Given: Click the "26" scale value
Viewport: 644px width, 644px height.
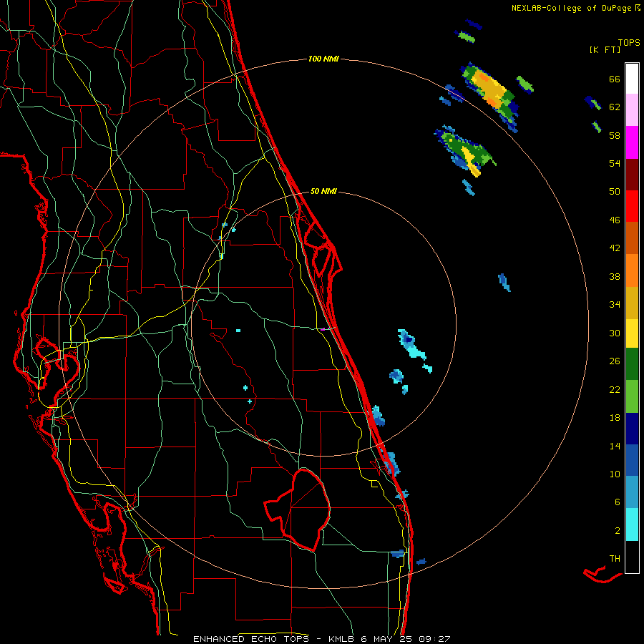Looking at the screenshot, I should (x=615, y=361).
